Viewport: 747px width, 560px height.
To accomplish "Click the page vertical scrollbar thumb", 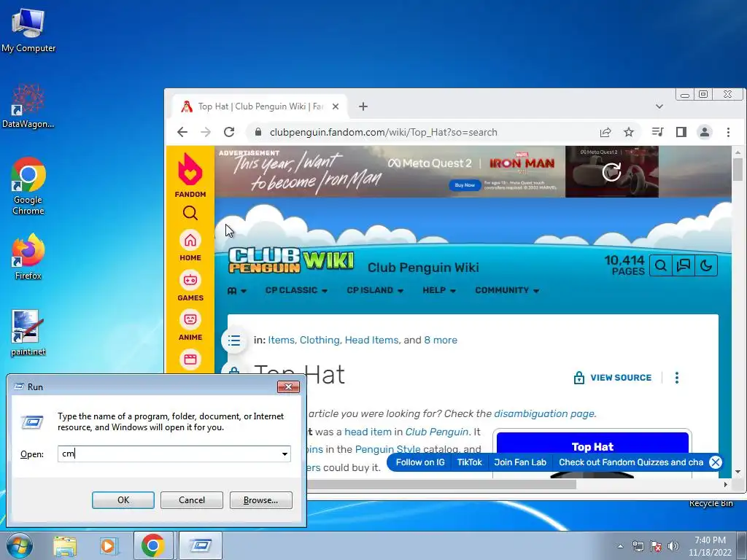I will click(738, 169).
